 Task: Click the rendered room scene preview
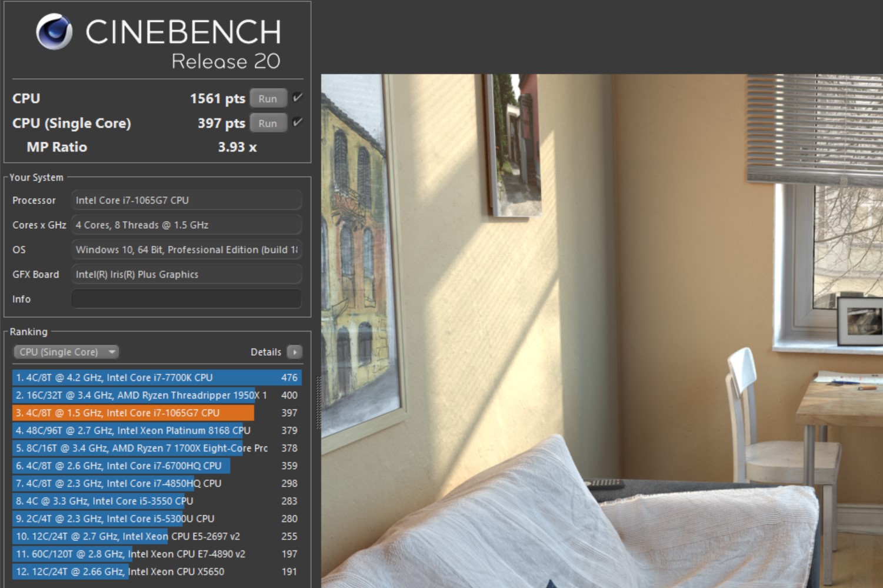click(x=602, y=330)
